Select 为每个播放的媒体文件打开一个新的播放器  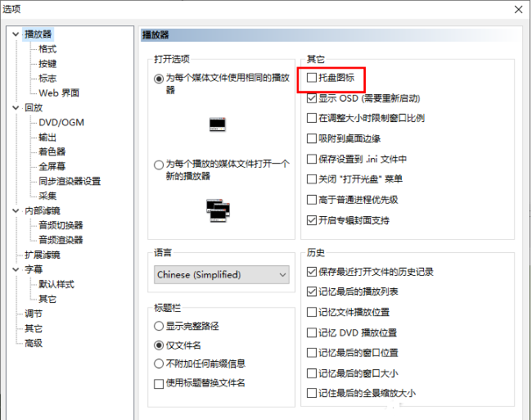(x=159, y=165)
